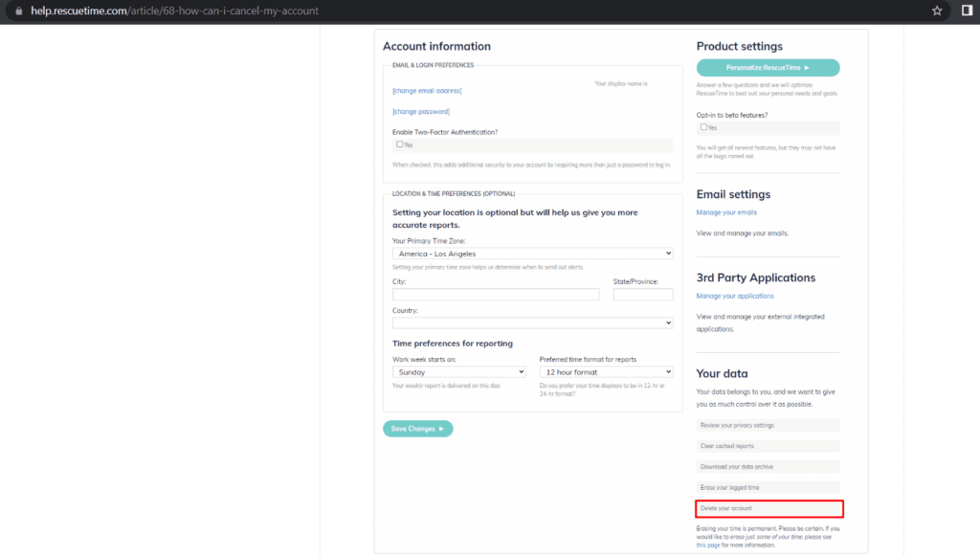Bookmark this page with the star icon
980x556 pixels.
tap(937, 11)
